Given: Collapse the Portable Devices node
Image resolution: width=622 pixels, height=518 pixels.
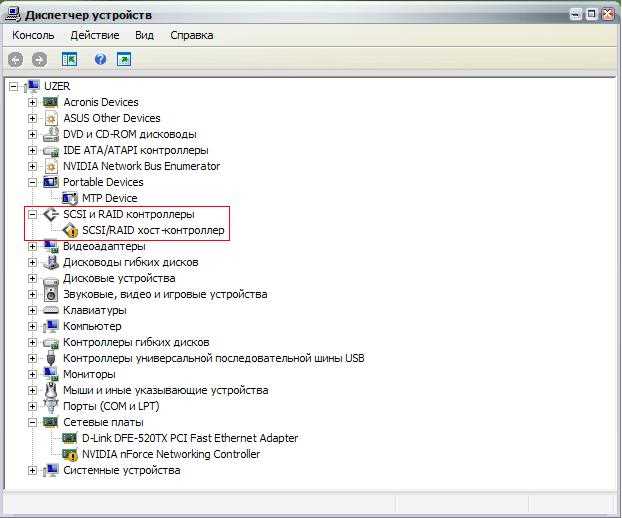Looking at the screenshot, I should (33, 182).
